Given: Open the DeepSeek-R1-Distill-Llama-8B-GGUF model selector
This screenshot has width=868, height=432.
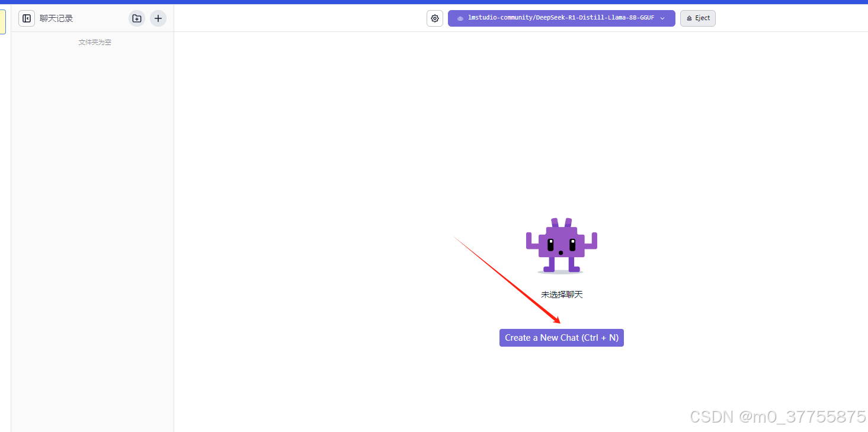Looking at the screenshot, I should click(x=561, y=18).
